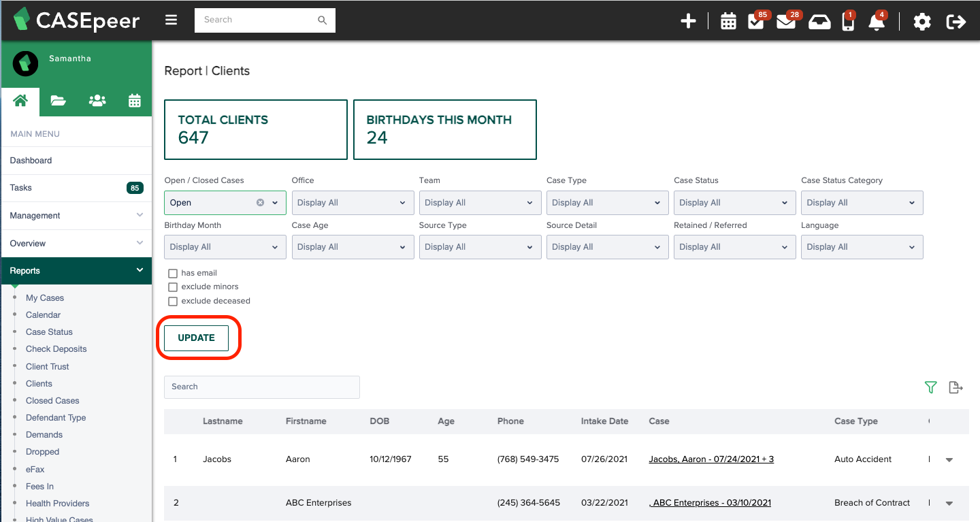Open mail envelope icon with 28 badge
980x522 pixels.
[786, 20]
